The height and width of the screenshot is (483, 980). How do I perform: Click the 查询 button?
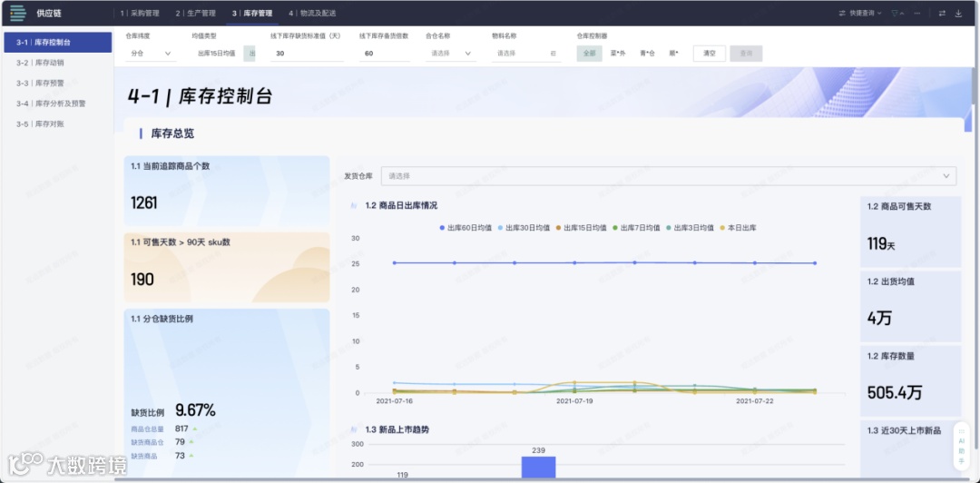[746, 54]
